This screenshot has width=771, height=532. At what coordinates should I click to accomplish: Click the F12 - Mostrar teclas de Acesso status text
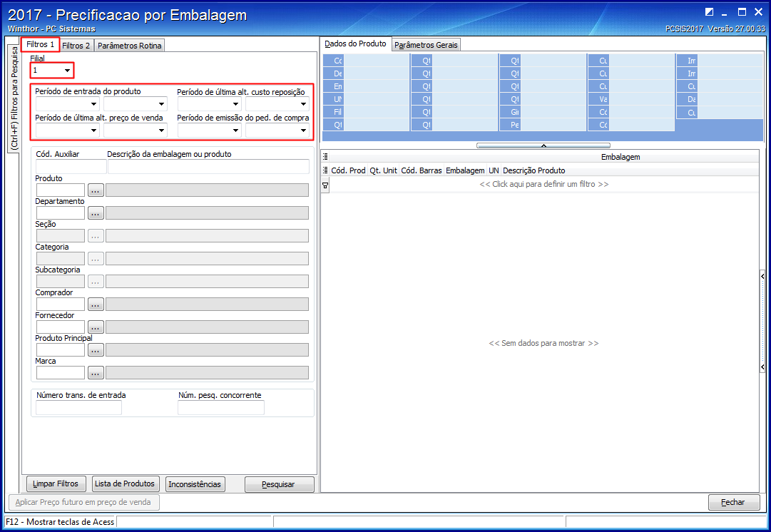tap(60, 522)
